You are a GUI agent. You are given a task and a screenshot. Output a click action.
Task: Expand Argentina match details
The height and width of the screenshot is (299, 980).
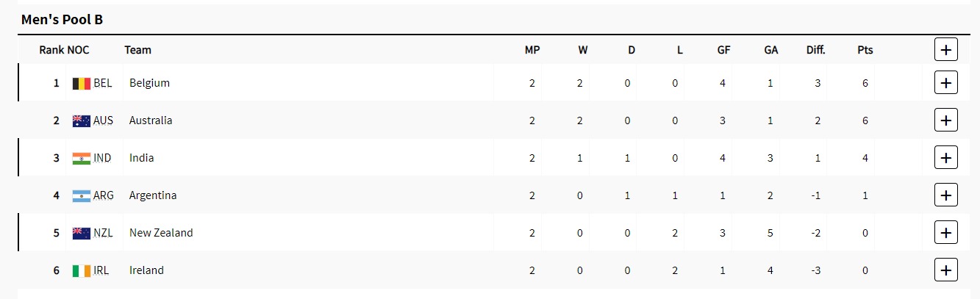pos(945,195)
